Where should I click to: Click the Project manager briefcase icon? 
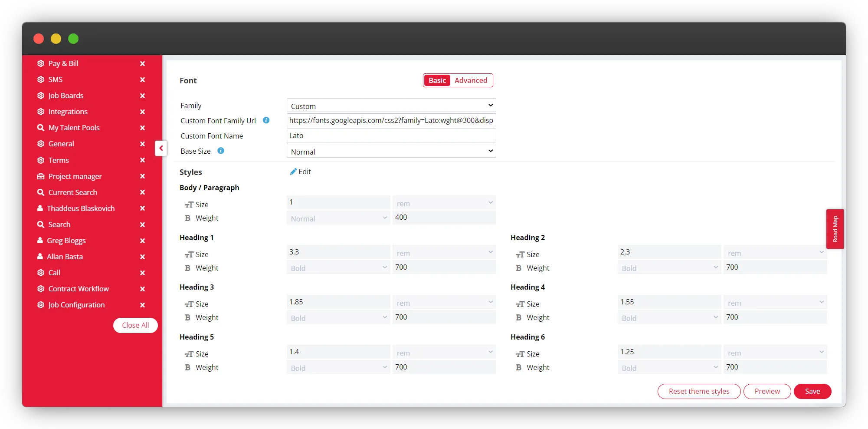click(x=41, y=176)
